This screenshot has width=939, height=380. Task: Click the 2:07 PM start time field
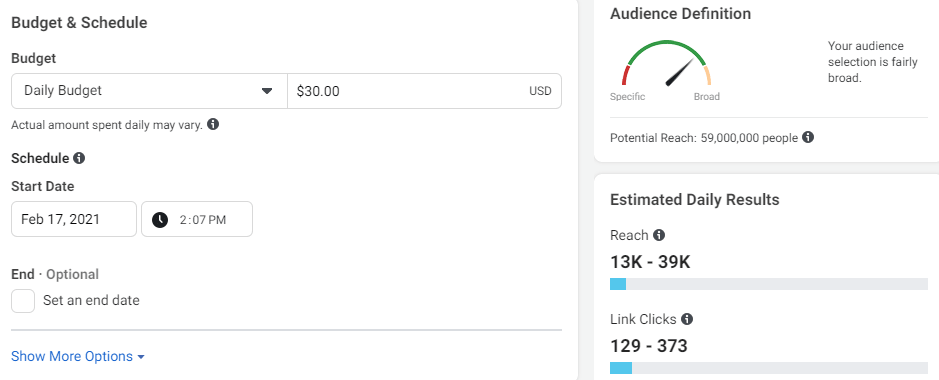197,219
